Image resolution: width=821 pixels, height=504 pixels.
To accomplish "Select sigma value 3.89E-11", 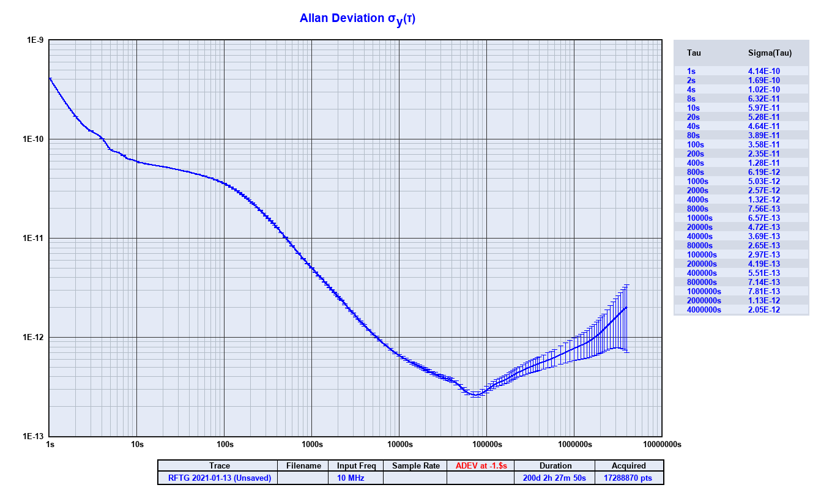I will 764,136.
